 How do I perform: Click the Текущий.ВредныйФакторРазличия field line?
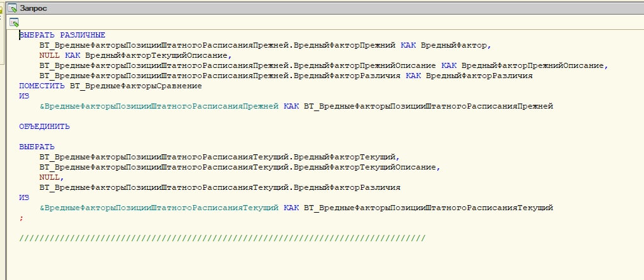click(220, 188)
